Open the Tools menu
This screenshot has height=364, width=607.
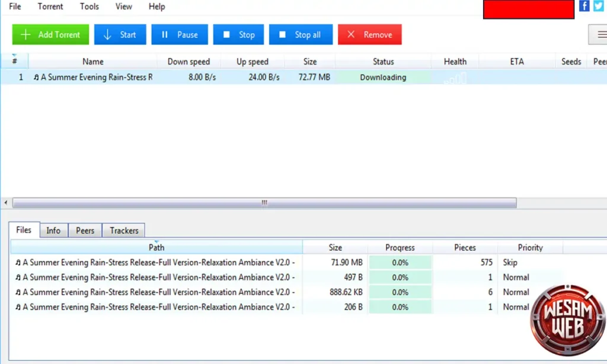90,7
